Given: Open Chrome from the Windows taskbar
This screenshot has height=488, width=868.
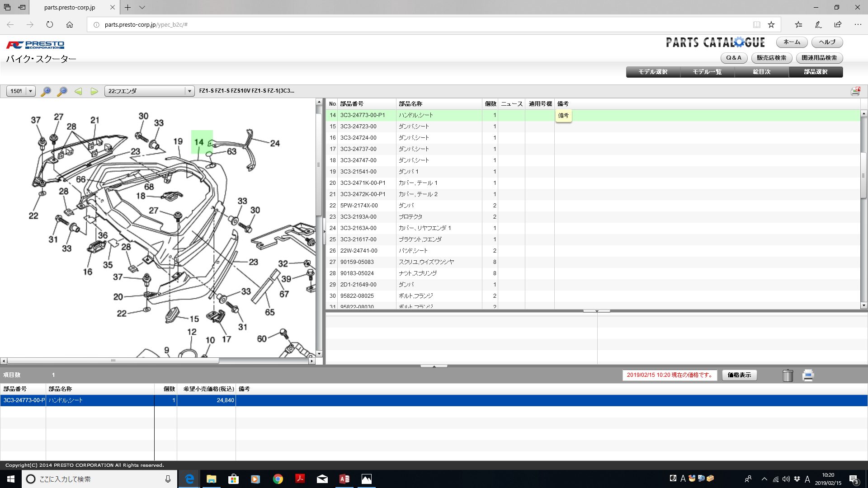Looking at the screenshot, I should (278, 479).
